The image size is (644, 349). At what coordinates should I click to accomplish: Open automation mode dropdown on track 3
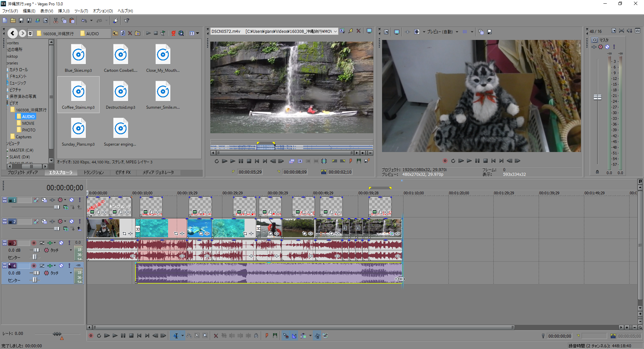tap(70, 250)
